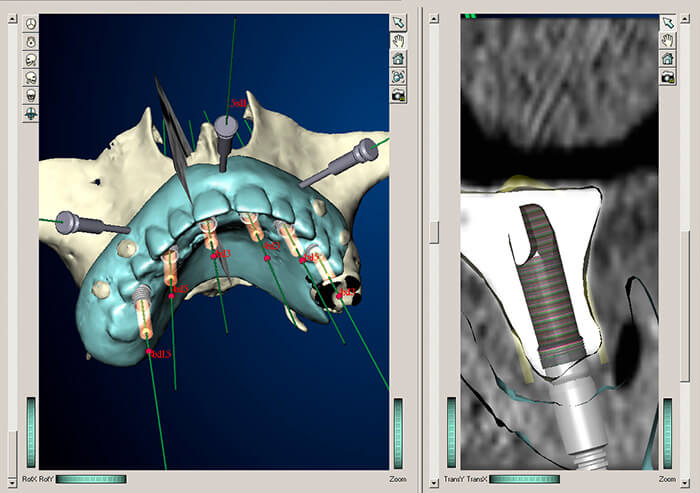Viewport: 700px width, 493px height.
Task: Click the RotY horizontal slider under 3D view
Action: [x=91, y=480]
